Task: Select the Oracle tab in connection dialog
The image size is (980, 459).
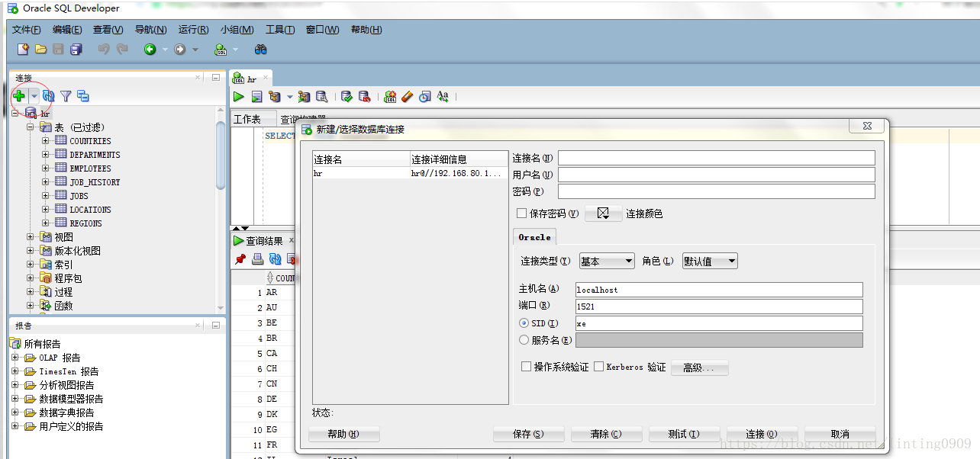Action: 534,237
